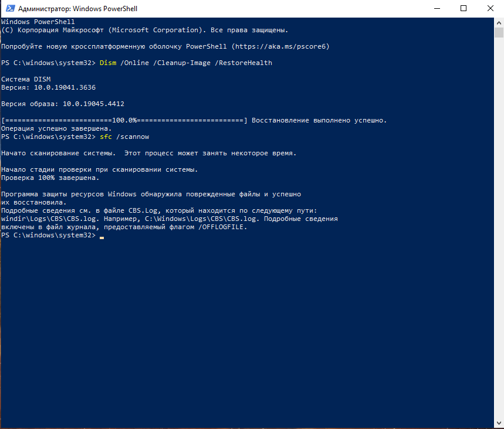Click the /scannow argument text
504x429 pixels.
[134, 137]
